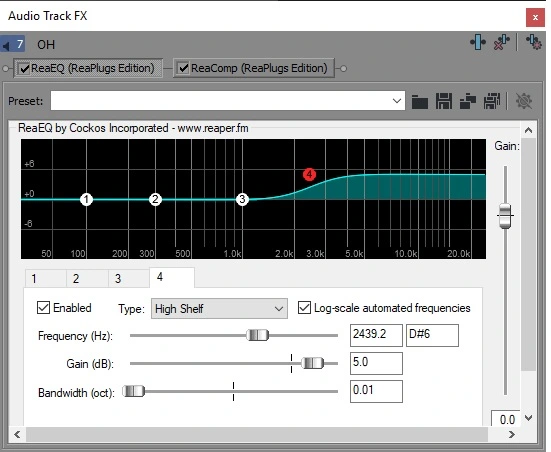Open the Preset dropdown list

click(x=397, y=101)
